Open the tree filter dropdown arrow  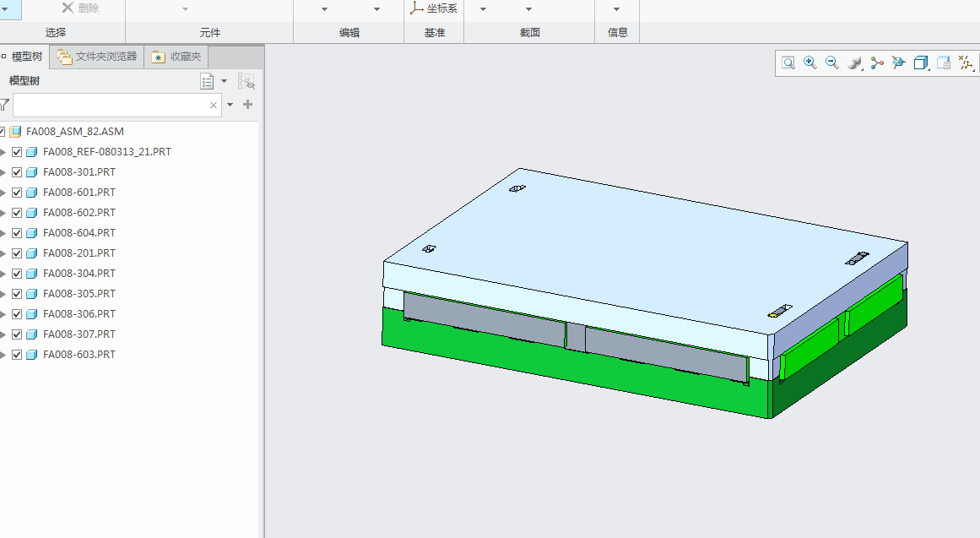coord(230,105)
